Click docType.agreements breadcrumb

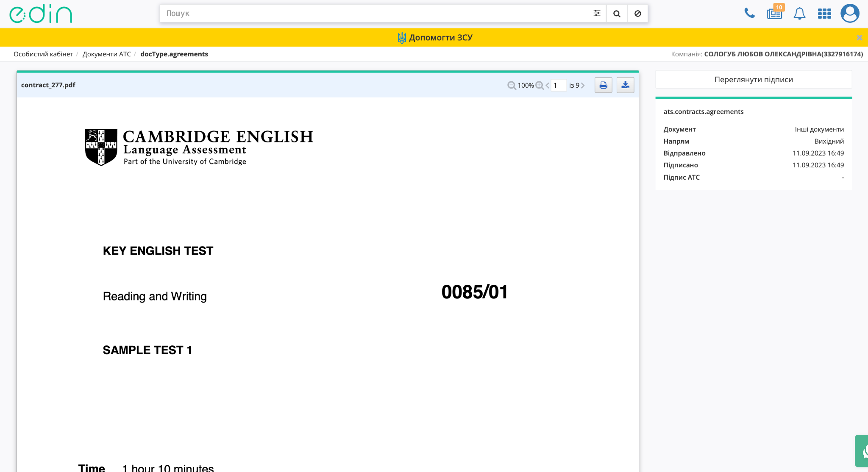(174, 54)
